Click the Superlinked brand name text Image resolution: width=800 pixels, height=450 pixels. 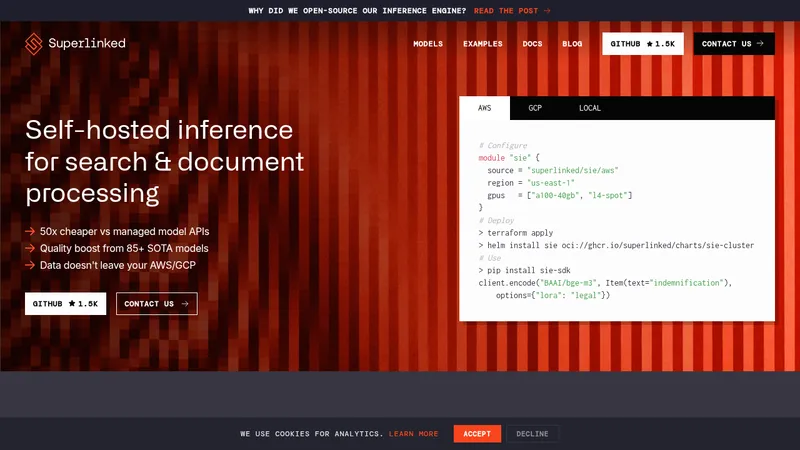coord(87,43)
